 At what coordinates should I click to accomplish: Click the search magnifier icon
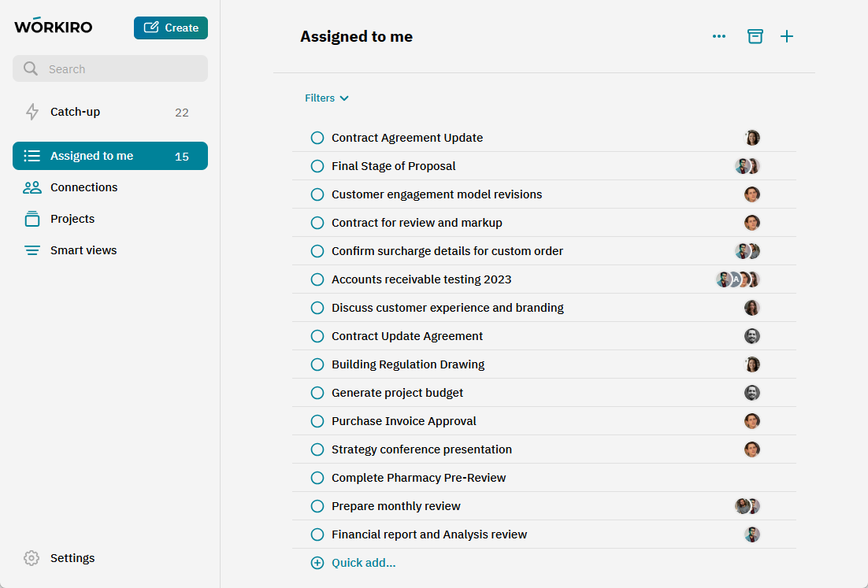click(x=30, y=68)
